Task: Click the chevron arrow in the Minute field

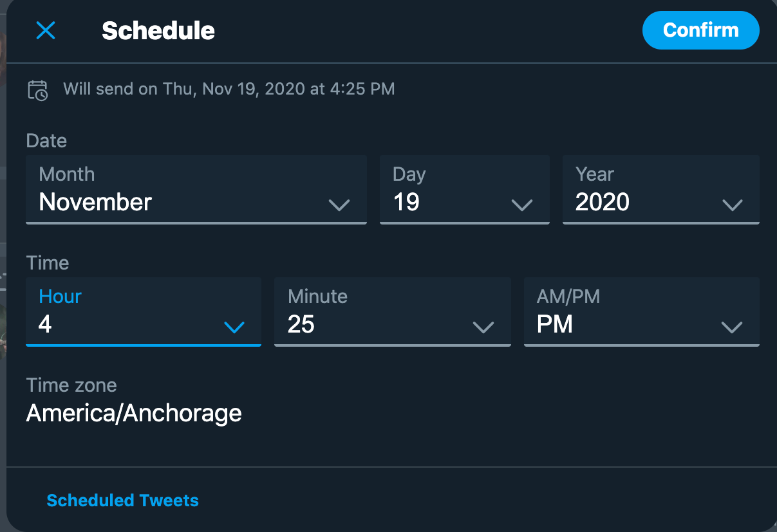Action: [483, 327]
